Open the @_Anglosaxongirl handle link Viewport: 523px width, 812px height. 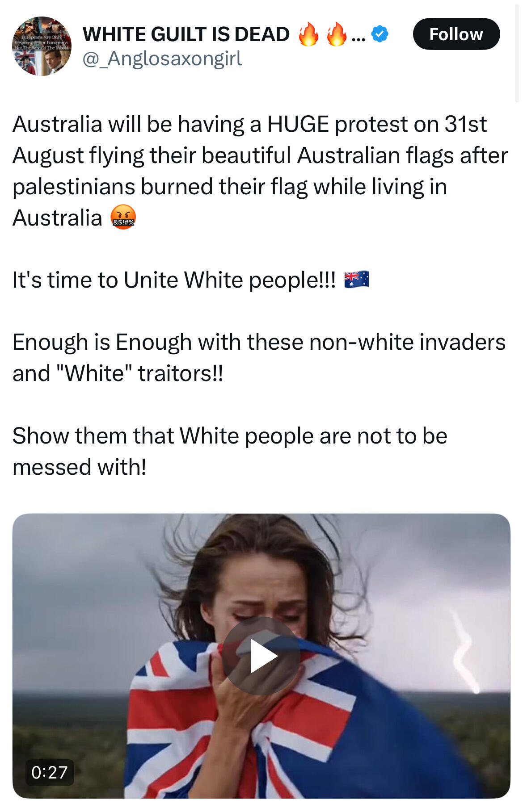[162, 59]
